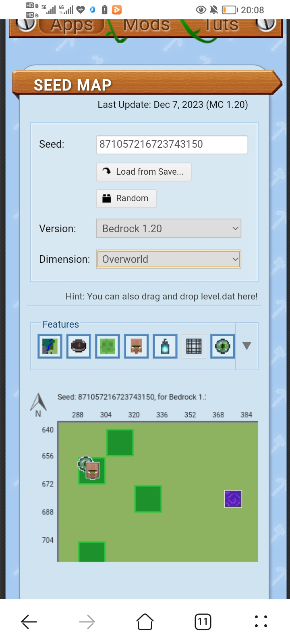Open the browser tabs switcher showing 11

pos(203,622)
